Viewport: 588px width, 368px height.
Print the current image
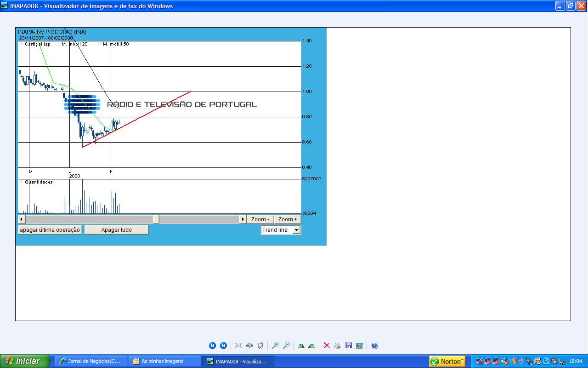point(338,345)
